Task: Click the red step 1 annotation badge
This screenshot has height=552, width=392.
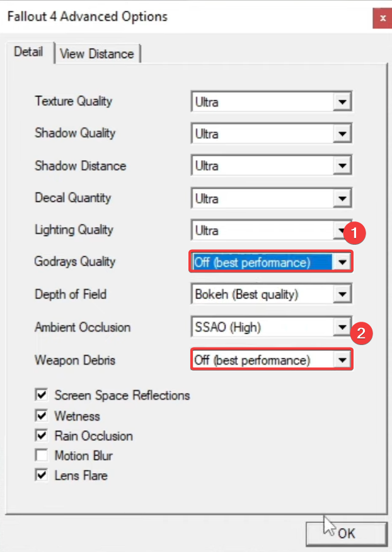Action: (354, 233)
